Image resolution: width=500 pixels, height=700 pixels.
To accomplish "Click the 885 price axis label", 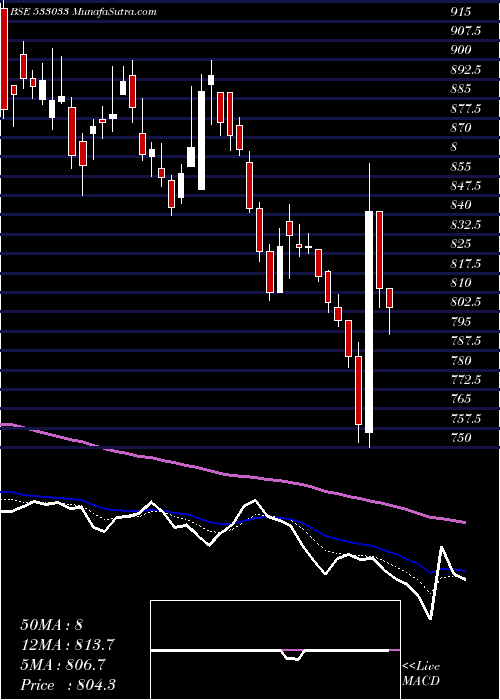I will pyautogui.click(x=460, y=89).
